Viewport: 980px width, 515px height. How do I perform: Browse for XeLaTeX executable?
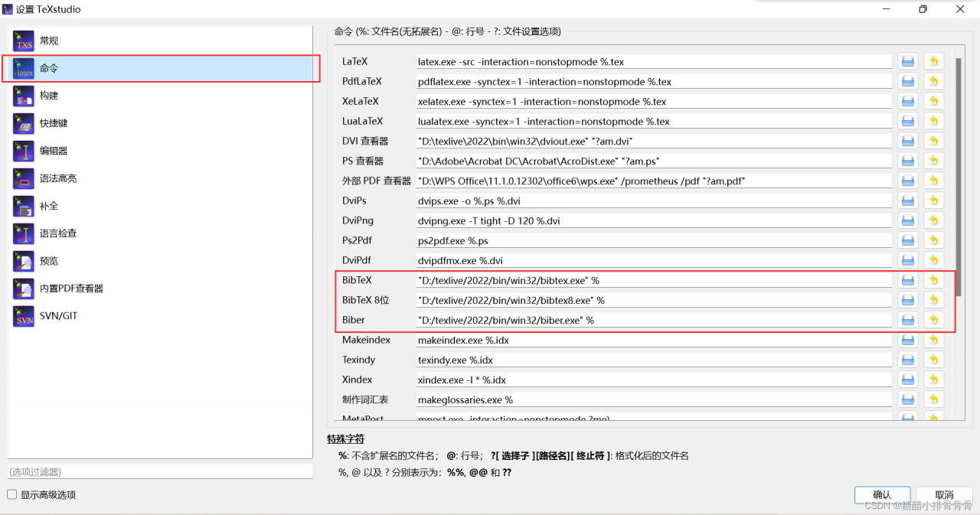click(908, 101)
